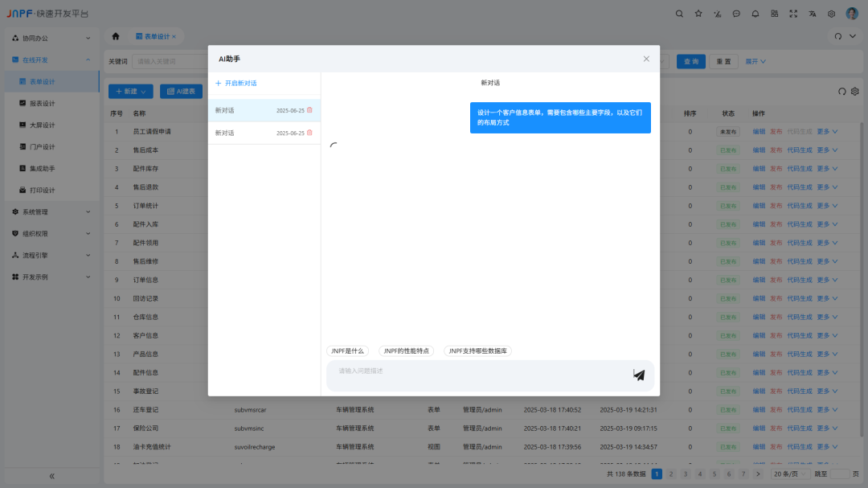868x488 pixels.
Task: Click the home icon in the tab bar
Action: (115, 35)
